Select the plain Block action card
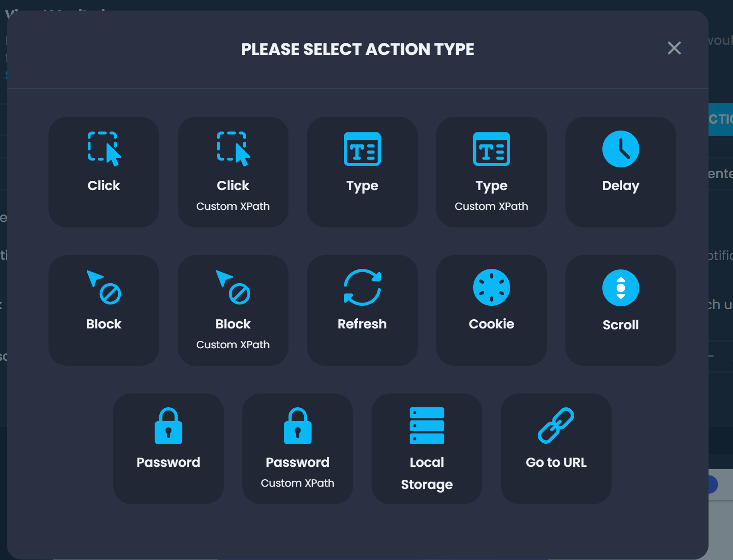Viewport: 733px width, 560px height. [x=104, y=310]
